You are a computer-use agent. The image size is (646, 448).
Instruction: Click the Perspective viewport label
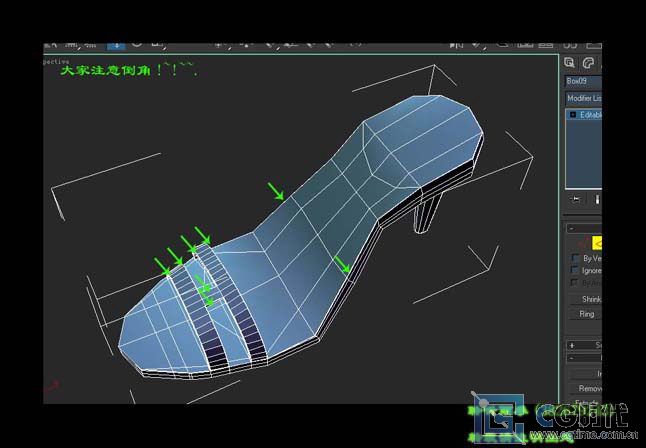(x=56, y=62)
